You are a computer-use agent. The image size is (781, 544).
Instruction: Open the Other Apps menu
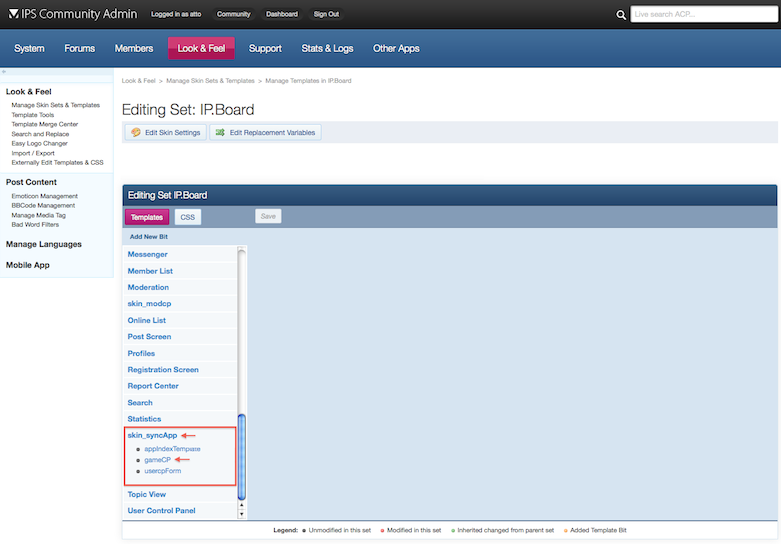tap(396, 48)
